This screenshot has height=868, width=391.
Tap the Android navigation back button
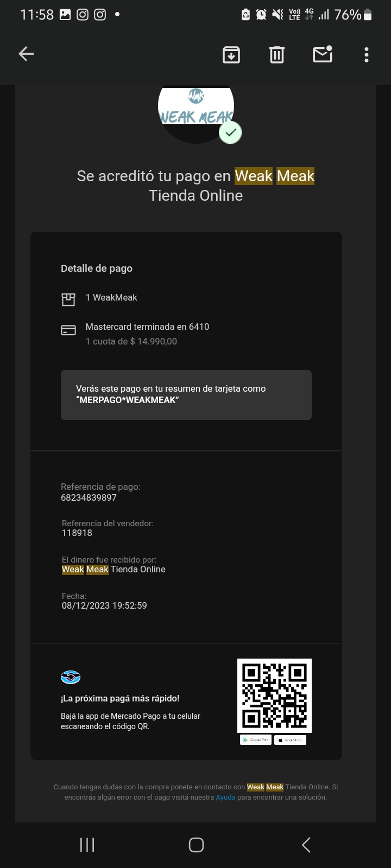click(x=306, y=845)
